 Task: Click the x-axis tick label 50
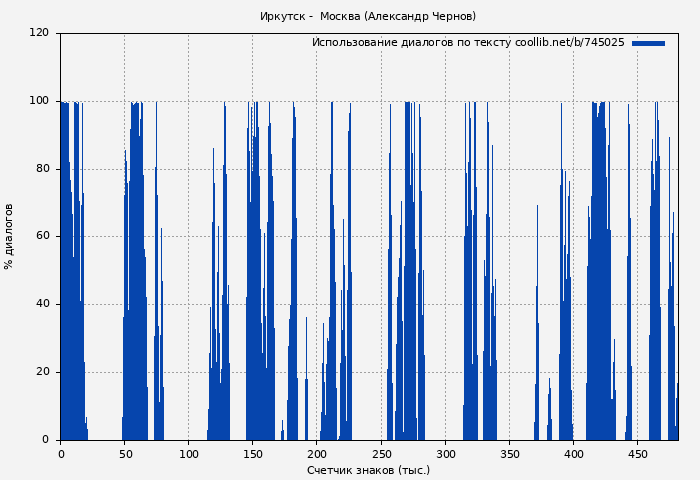125,454
